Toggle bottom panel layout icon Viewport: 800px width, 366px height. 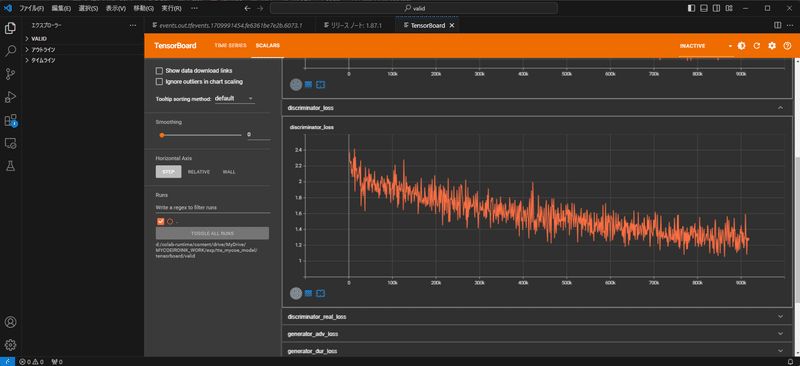(704, 8)
